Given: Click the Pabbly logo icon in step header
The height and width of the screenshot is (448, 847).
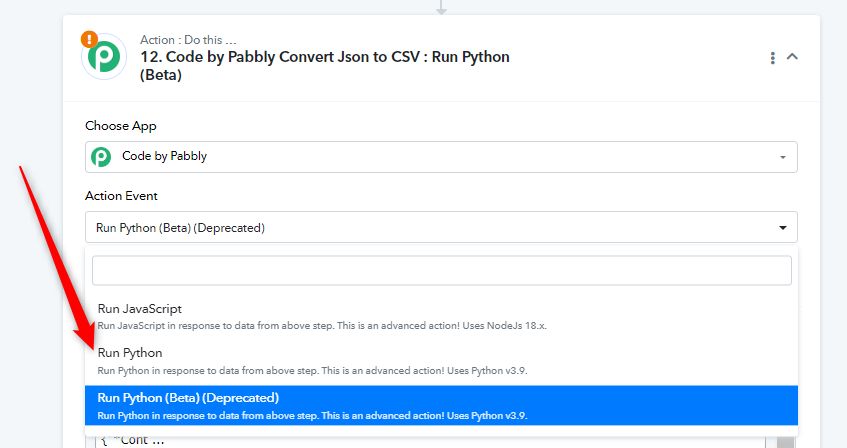Looking at the screenshot, I should pos(104,57).
